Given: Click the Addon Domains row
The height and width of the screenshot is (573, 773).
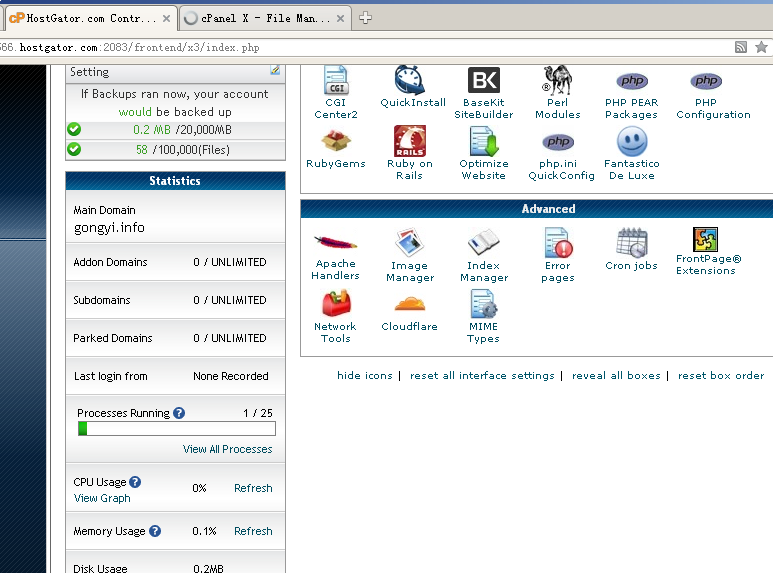Looking at the screenshot, I should 176,262.
